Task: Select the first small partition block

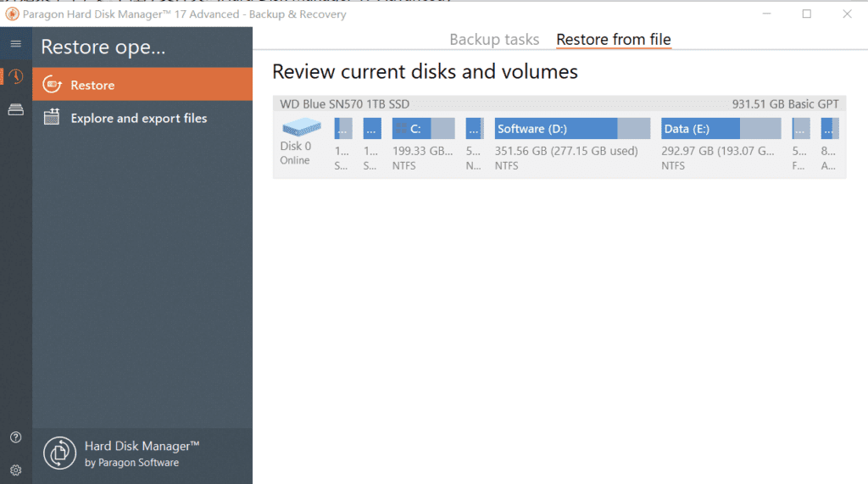Action: (x=343, y=129)
